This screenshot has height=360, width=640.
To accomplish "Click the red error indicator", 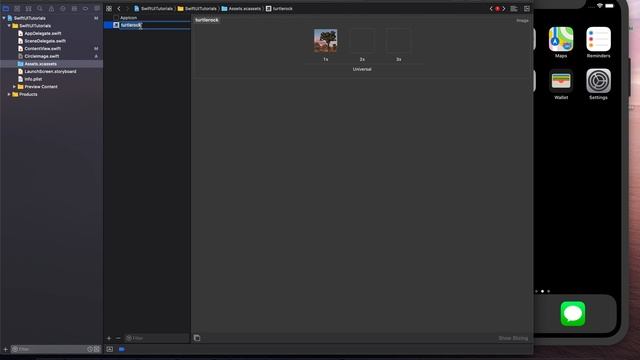I will (497, 9).
